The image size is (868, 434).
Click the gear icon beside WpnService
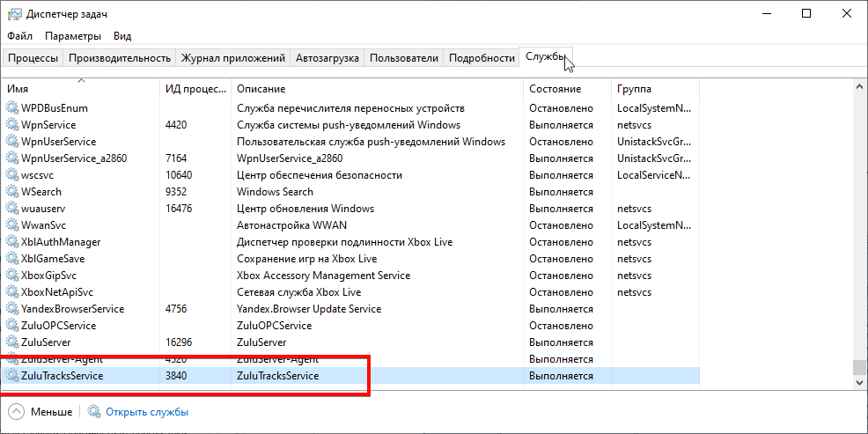pyautogui.click(x=12, y=125)
